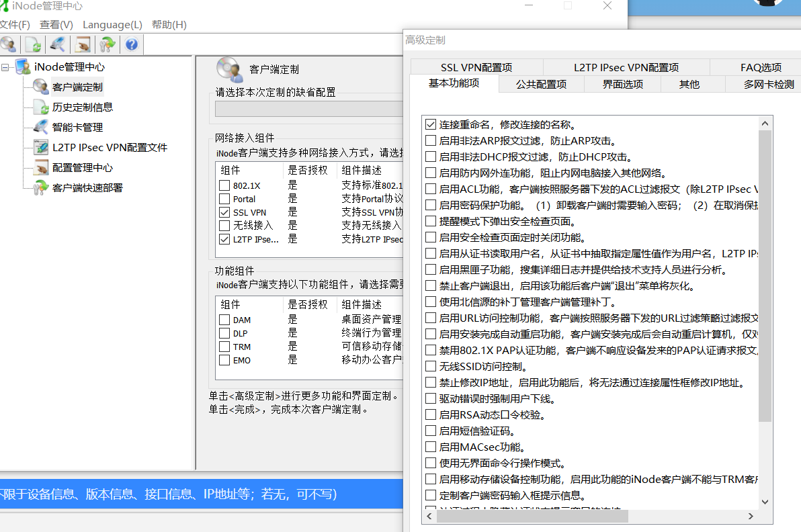Image resolution: width=801 pixels, height=532 pixels.
Task: Open help via the question mark toolbar icon
Action: [131, 45]
